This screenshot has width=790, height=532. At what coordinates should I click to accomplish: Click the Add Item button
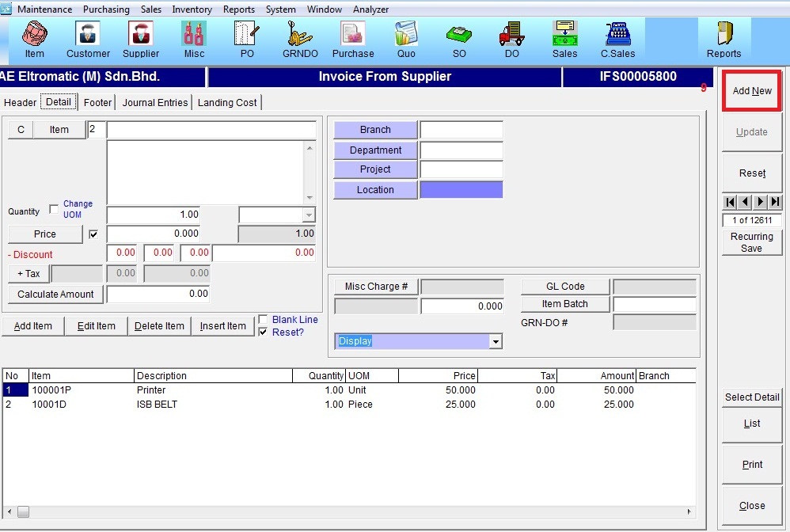(x=33, y=326)
